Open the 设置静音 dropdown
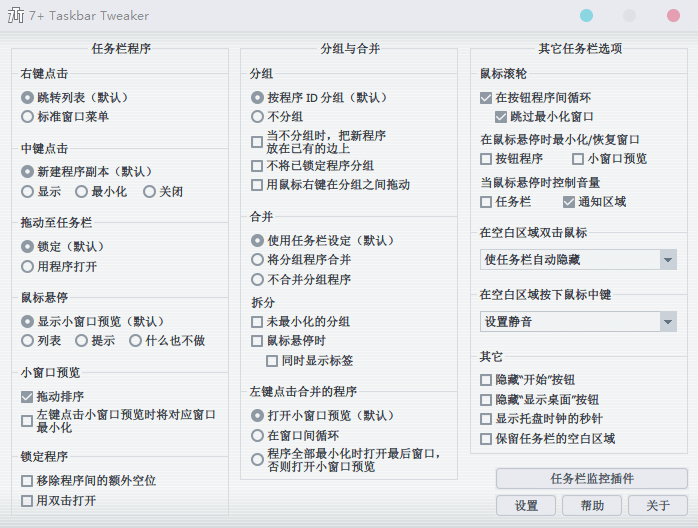 tap(578, 321)
